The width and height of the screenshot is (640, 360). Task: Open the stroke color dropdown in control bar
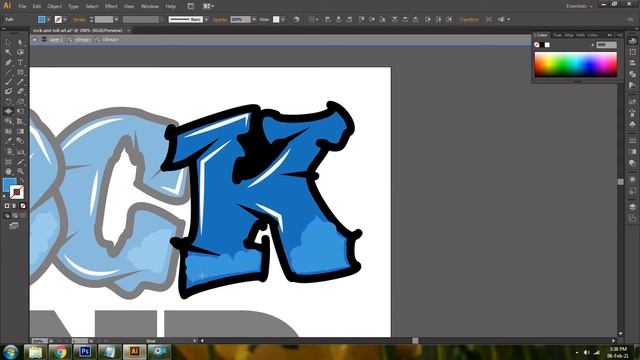point(65,19)
